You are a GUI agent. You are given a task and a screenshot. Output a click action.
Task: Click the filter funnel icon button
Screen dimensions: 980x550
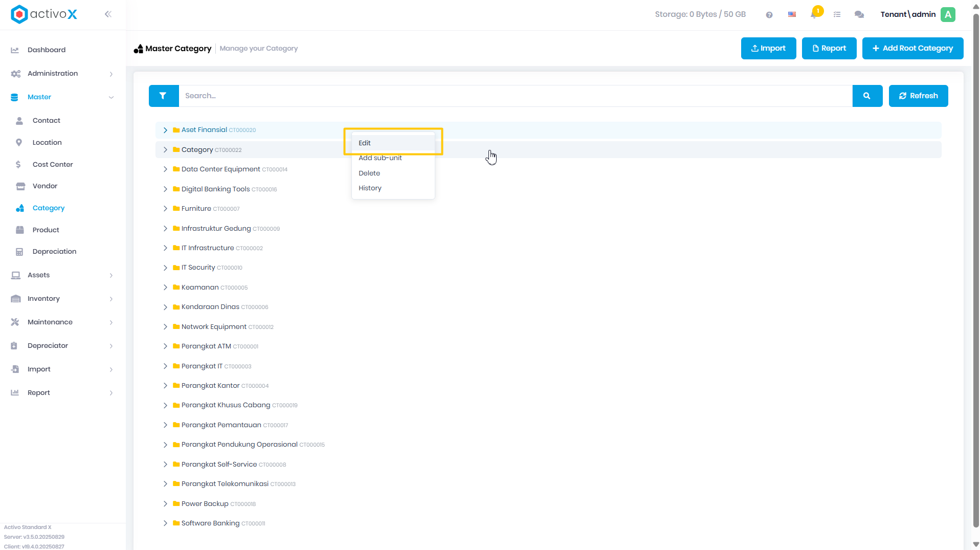click(163, 96)
